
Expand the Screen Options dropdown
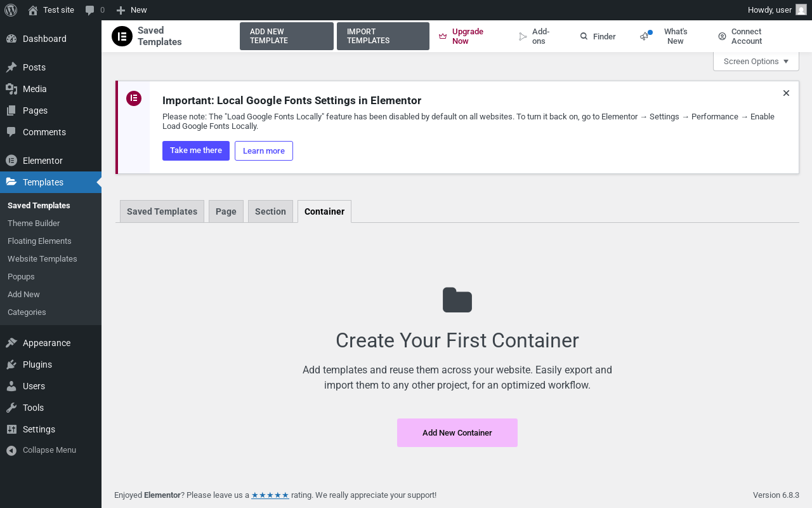point(756,62)
